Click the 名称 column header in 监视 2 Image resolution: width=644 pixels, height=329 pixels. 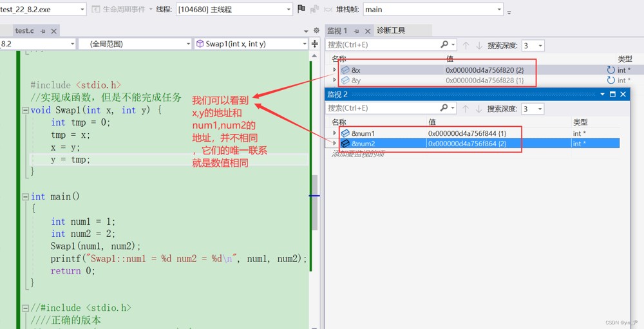click(339, 122)
